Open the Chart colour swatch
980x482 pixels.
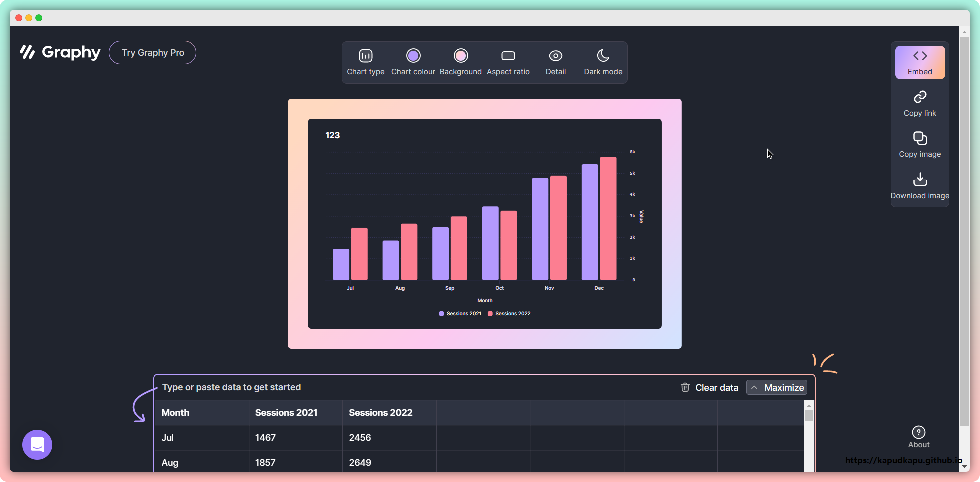point(413,62)
